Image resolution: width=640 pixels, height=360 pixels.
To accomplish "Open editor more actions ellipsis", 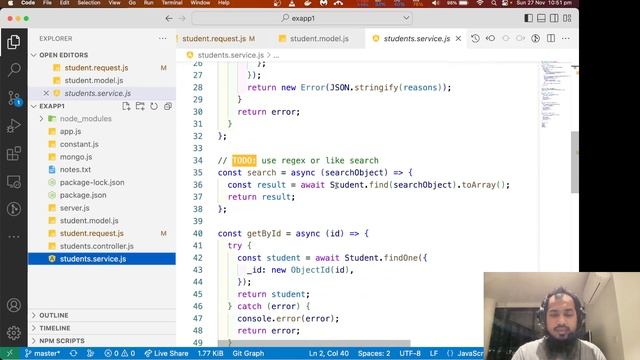I will point(566,38).
